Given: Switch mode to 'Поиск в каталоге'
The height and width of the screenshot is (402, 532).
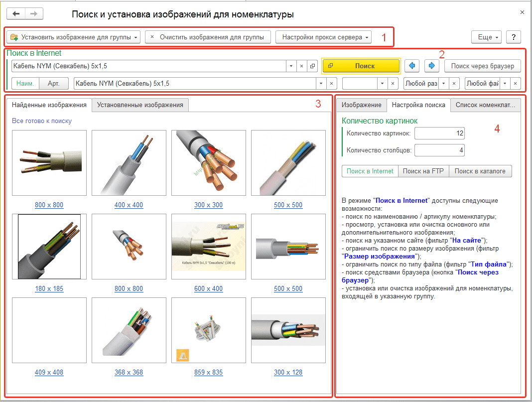Looking at the screenshot, I should click(x=480, y=171).
